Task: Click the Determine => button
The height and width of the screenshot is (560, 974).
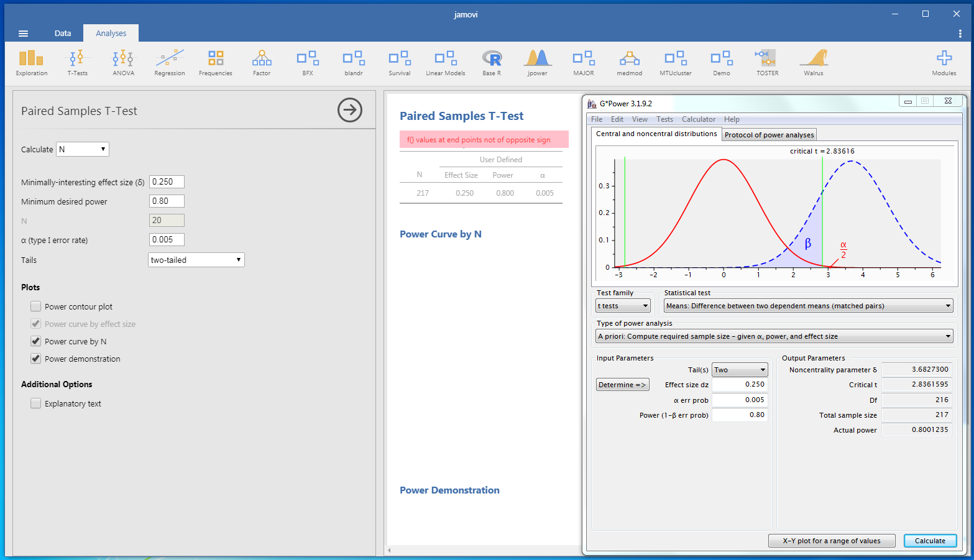Action: pyautogui.click(x=623, y=385)
